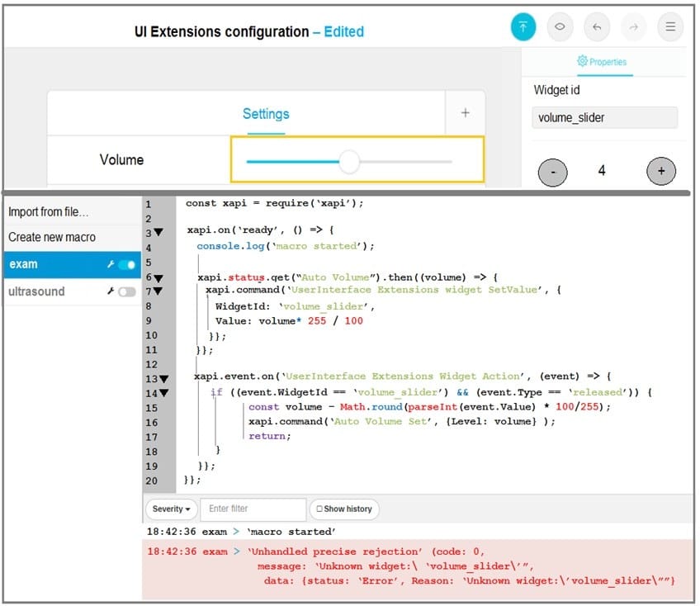The width and height of the screenshot is (700, 606).
Task: Click the redo arrow icon
Action: click(x=633, y=26)
